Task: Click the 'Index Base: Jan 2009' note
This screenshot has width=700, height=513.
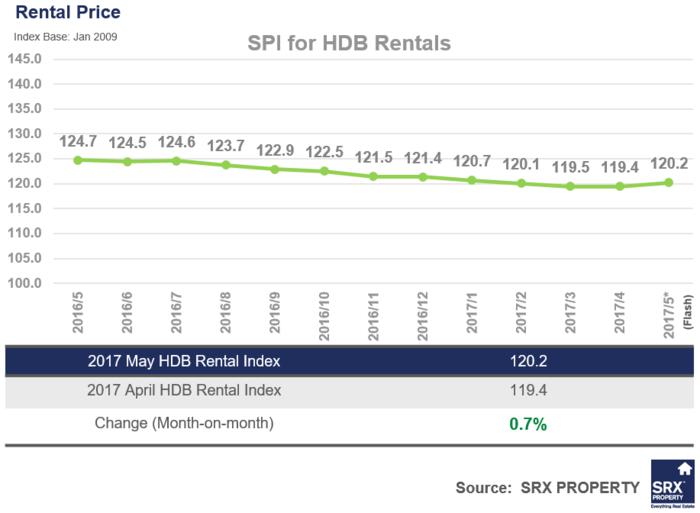Action: (x=65, y=37)
